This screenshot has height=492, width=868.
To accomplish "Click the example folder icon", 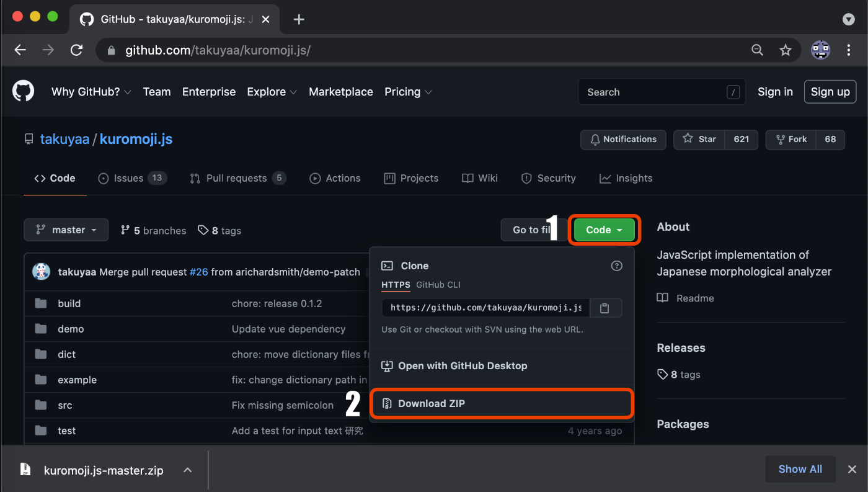I will tap(41, 380).
